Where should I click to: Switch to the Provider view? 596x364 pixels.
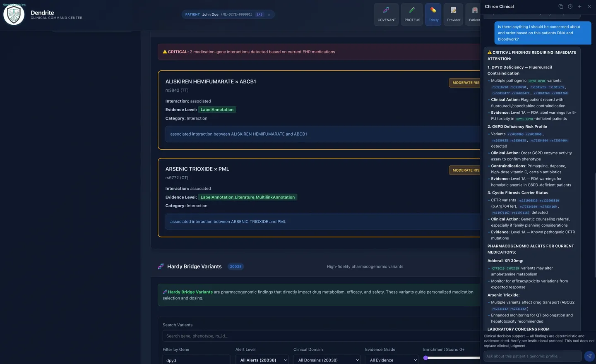click(x=453, y=14)
